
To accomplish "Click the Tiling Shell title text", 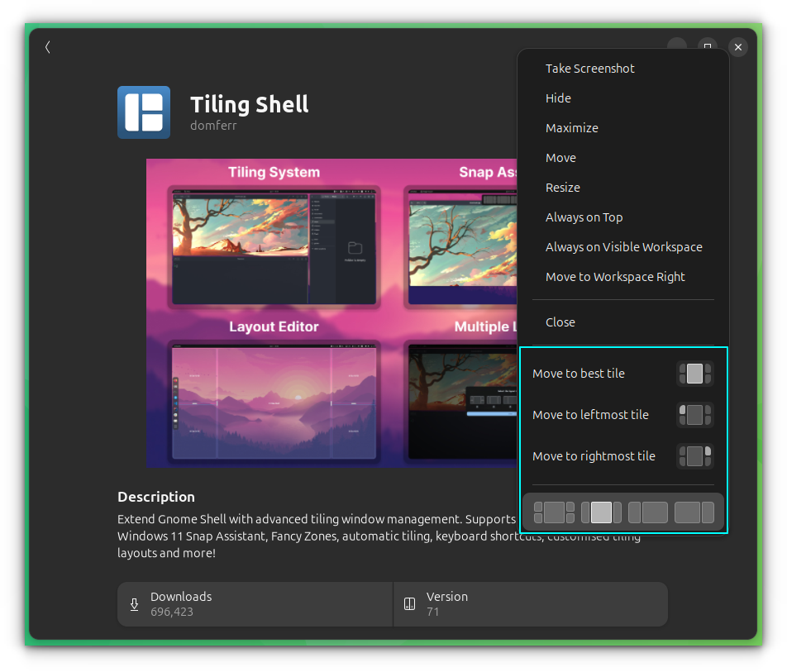I will pos(250,104).
